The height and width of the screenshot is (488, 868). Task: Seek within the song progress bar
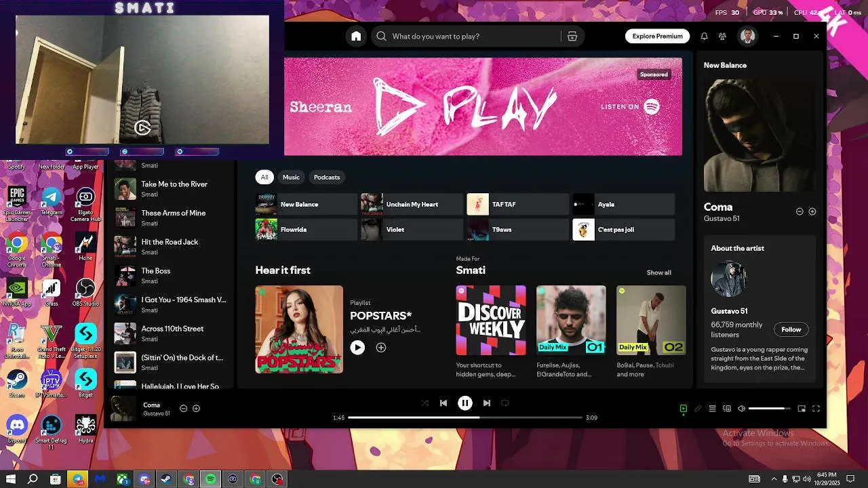(465, 418)
